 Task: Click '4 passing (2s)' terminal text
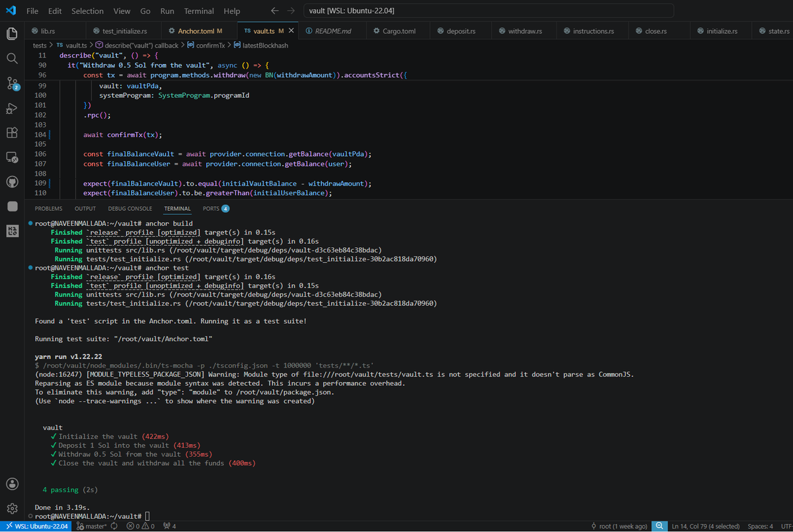click(69, 490)
